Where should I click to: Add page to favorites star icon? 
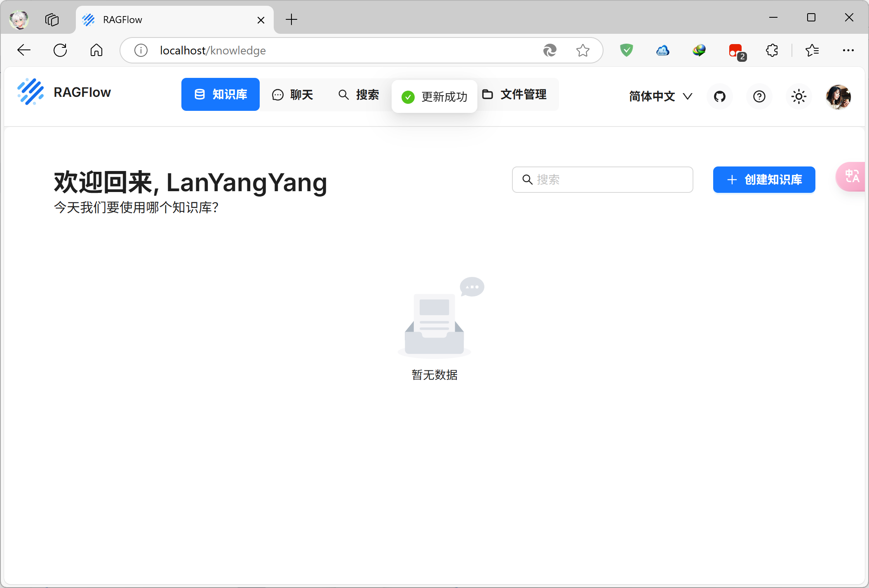pos(582,50)
